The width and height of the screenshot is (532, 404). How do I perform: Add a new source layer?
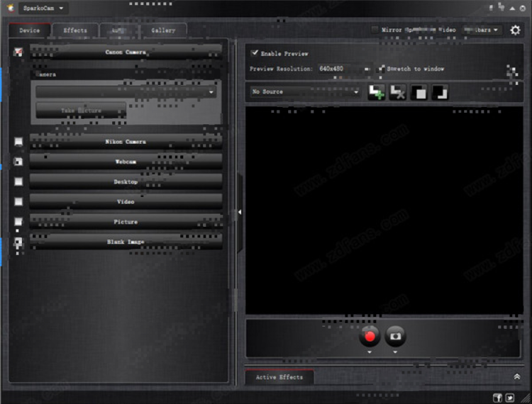point(376,92)
